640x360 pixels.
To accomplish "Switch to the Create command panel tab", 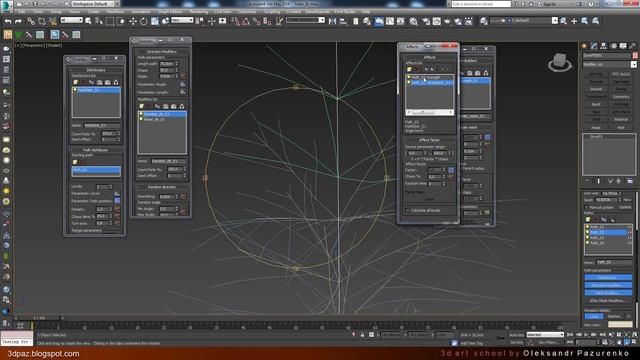I will (x=584, y=46).
